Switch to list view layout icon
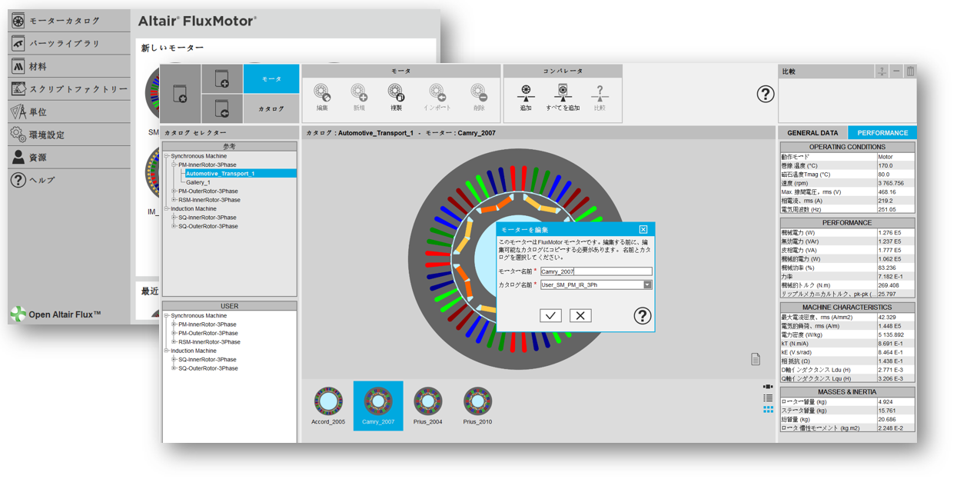This screenshot has width=980, height=489. pos(768,398)
